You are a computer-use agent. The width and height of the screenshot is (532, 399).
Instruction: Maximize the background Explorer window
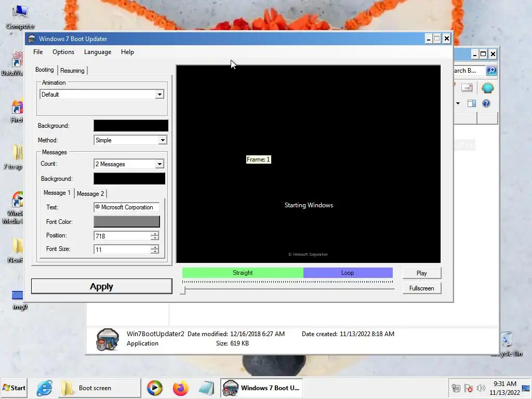click(483, 54)
